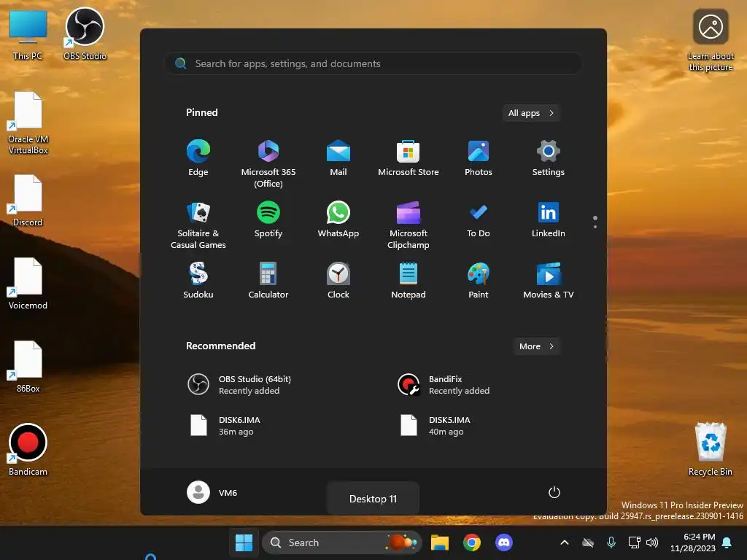The width and height of the screenshot is (747, 560).
Task: Click the More button in Recommended
Action: tap(536, 346)
